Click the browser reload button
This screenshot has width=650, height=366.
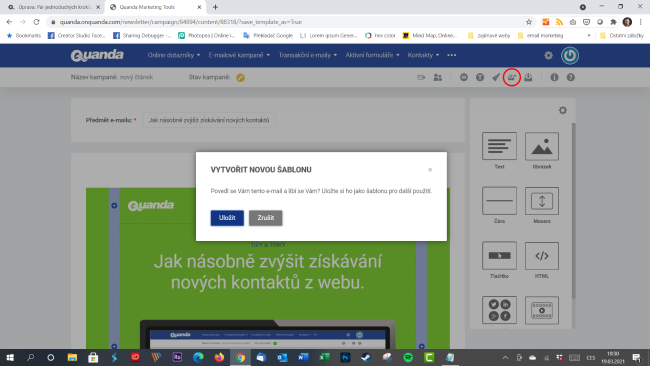click(x=36, y=22)
